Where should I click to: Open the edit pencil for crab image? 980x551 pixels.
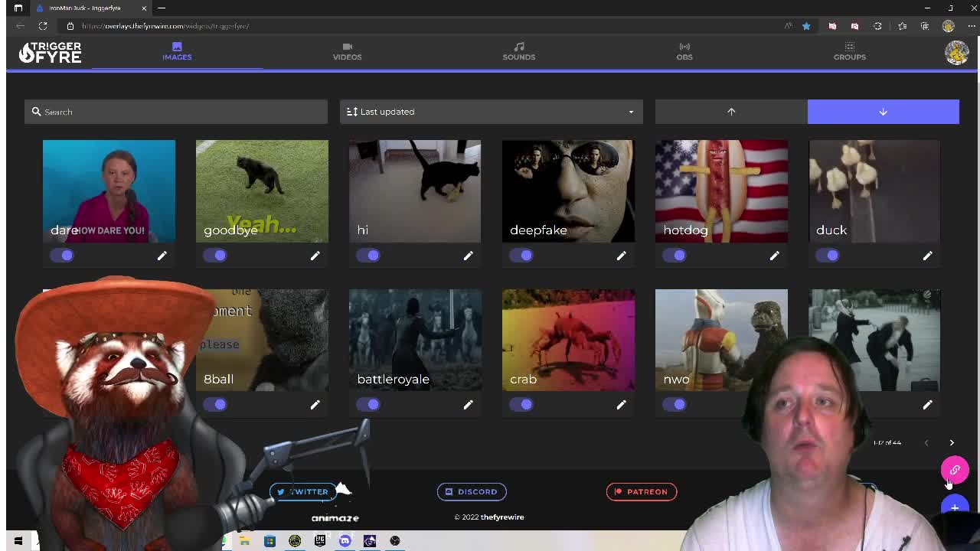pos(621,405)
